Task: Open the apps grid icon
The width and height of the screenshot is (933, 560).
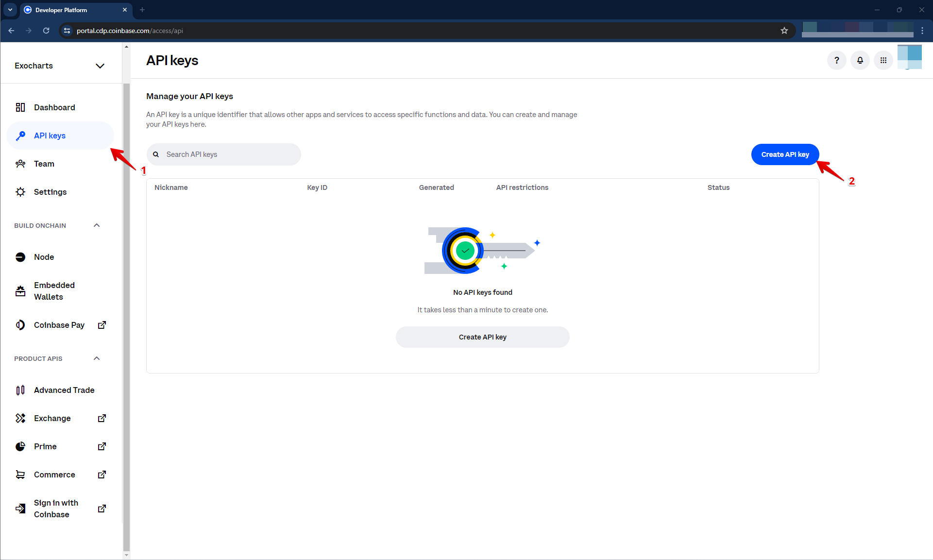Action: (883, 60)
